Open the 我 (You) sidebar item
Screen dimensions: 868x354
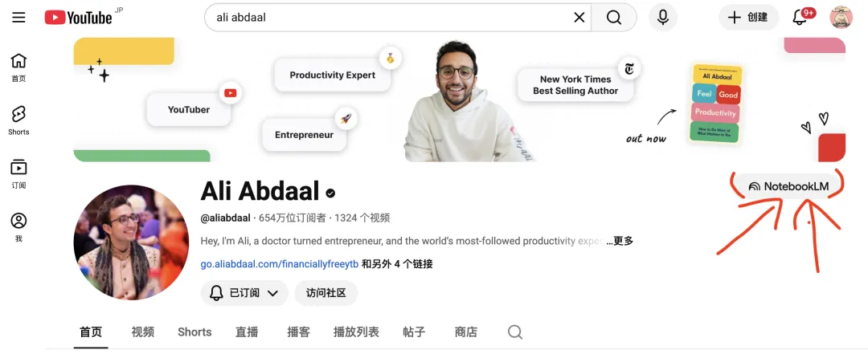click(18, 227)
